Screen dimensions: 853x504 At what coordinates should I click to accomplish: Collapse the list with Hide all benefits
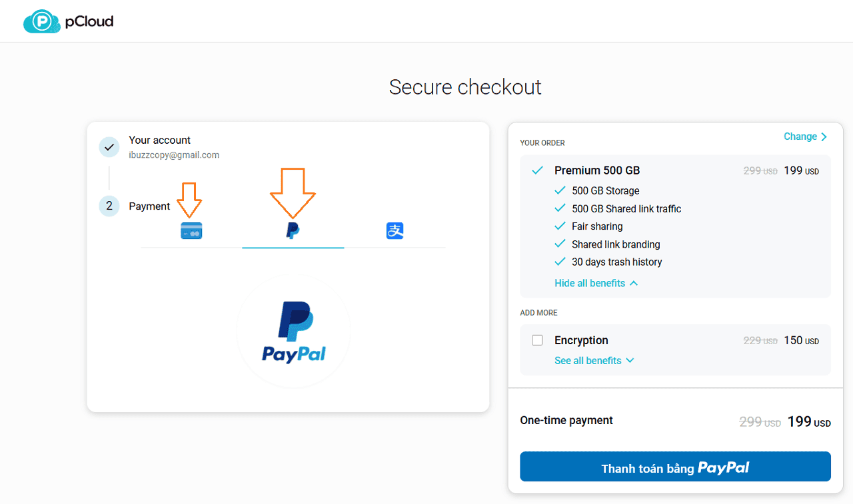[x=596, y=283]
